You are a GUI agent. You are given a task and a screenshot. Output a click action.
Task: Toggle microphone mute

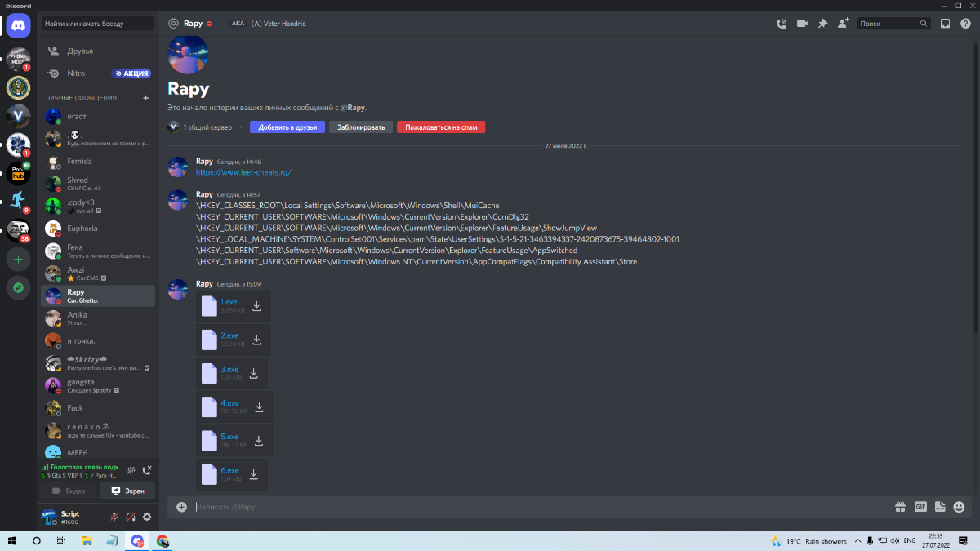pyautogui.click(x=114, y=517)
